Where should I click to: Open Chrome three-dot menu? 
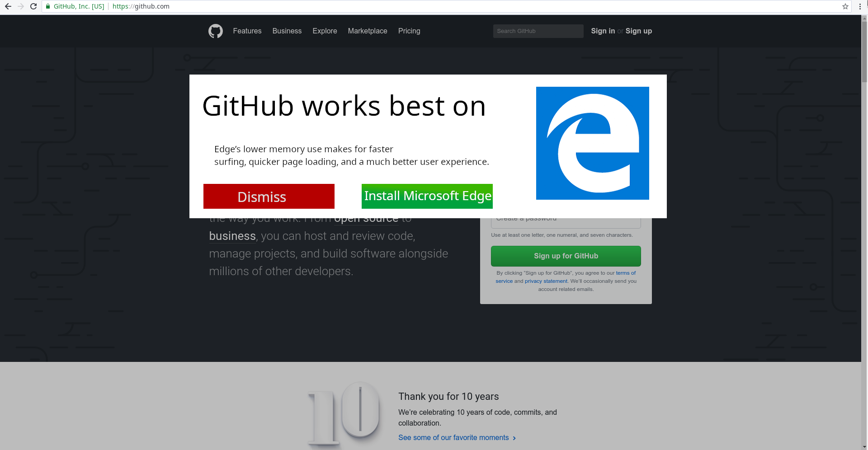(860, 6)
